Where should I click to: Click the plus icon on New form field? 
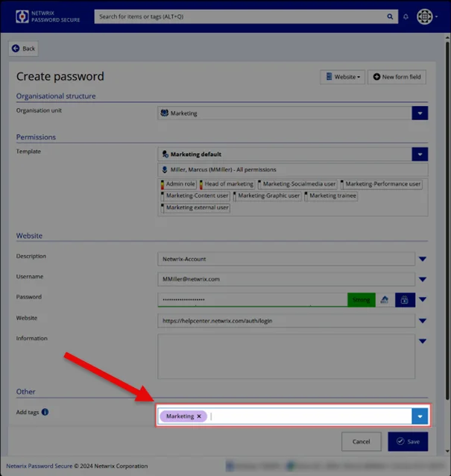point(376,77)
